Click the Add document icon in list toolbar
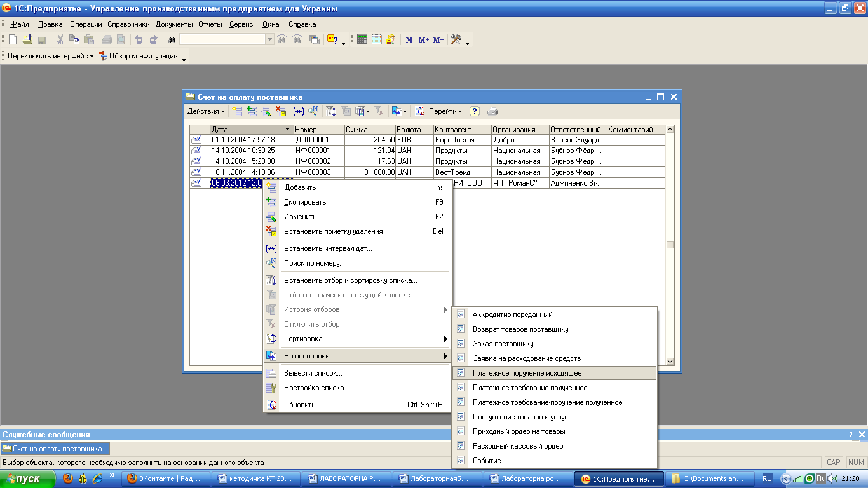The image size is (868, 488). click(237, 111)
